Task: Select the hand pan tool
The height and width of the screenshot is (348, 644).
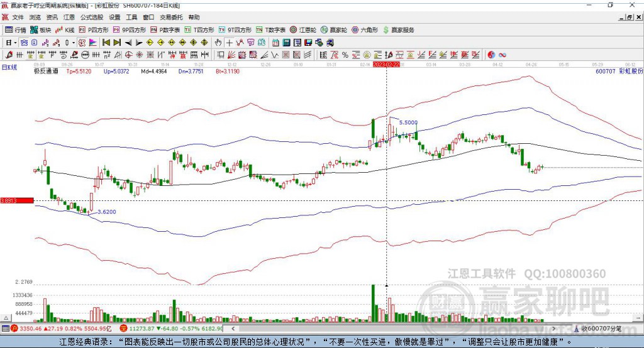Action: click(x=218, y=43)
